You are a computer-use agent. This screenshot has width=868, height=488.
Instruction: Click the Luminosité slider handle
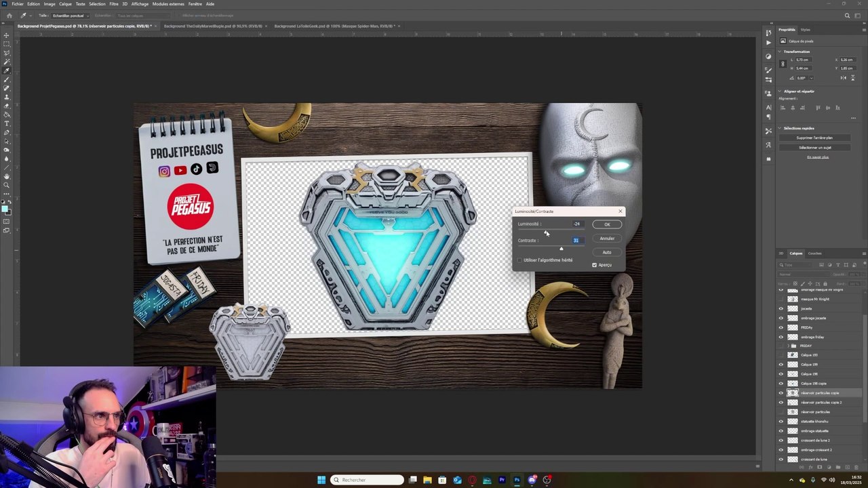coord(545,232)
